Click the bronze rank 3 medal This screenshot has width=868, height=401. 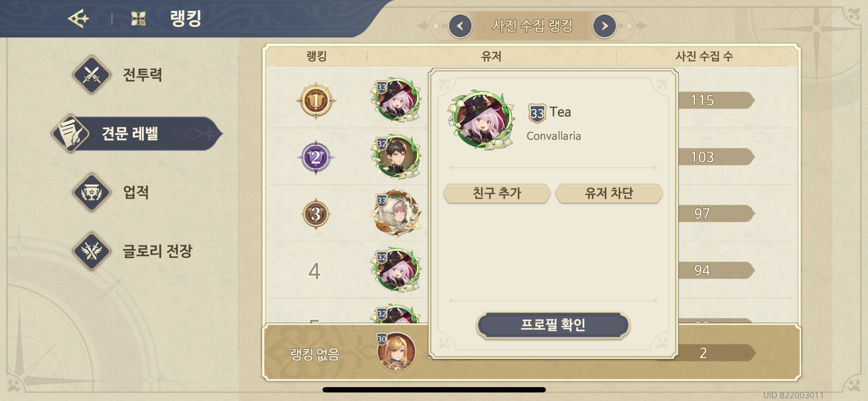pos(316,214)
